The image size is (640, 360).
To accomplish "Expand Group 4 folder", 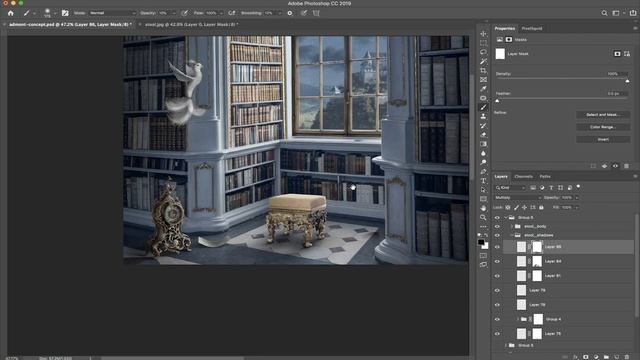I will pos(518,319).
